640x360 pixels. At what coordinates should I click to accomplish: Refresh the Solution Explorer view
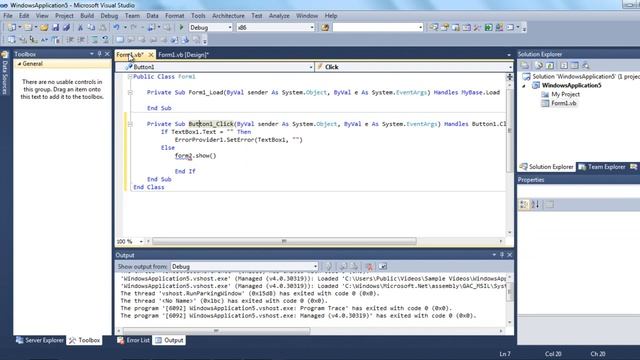click(x=550, y=65)
